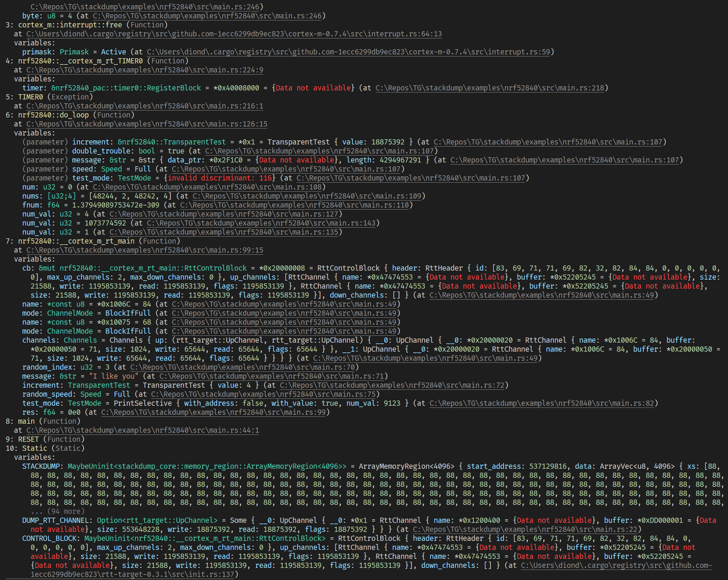The height and width of the screenshot is (580, 728).
Task: Open main.rs:82 link for test_mode variable
Action: point(542,403)
